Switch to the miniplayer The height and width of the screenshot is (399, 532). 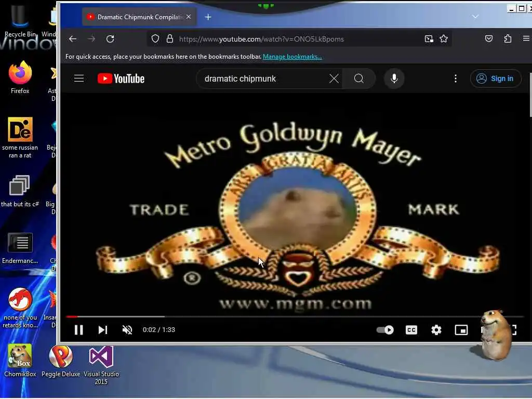[x=461, y=330]
